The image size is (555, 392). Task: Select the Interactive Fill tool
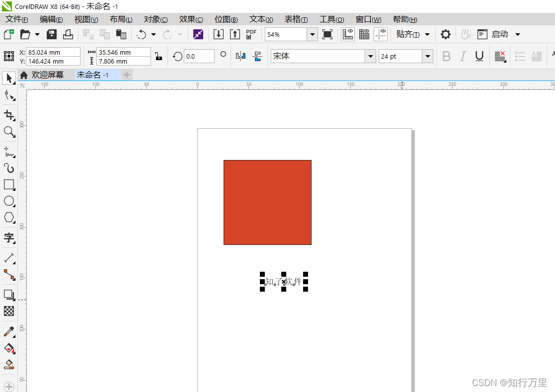[x=9, y=348]
